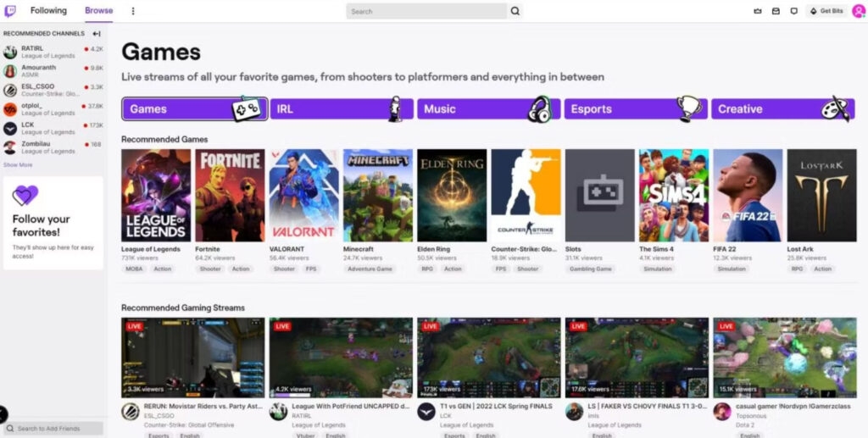This screenshot has height=438, width=868.
Task: Select the IRL category button
Action: tap(342, 109)
